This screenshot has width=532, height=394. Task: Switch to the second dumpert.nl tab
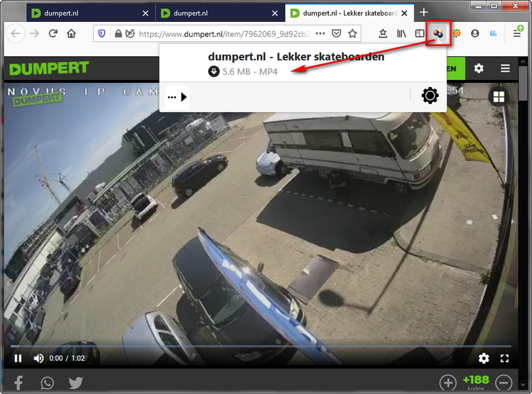pos(220,13)
